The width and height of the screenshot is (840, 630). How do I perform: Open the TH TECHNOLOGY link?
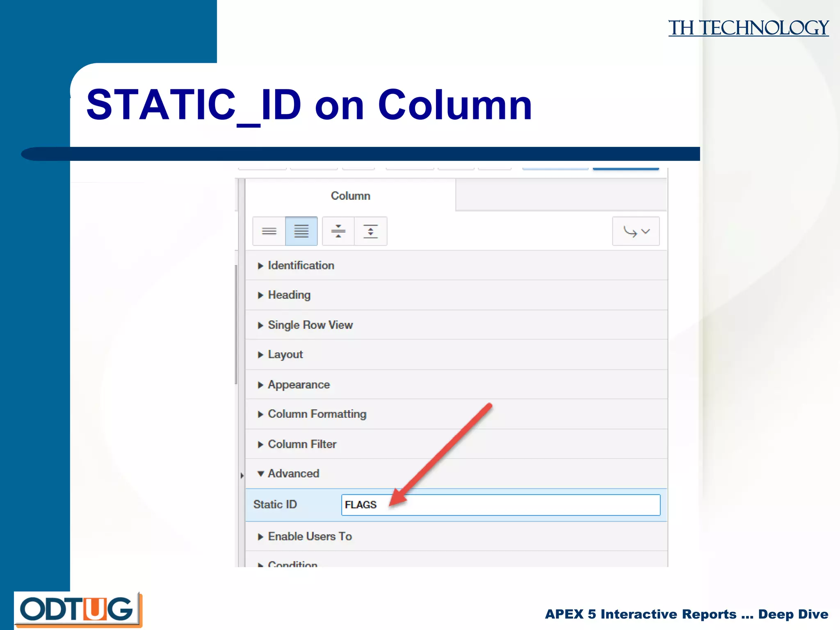point(749,28)
